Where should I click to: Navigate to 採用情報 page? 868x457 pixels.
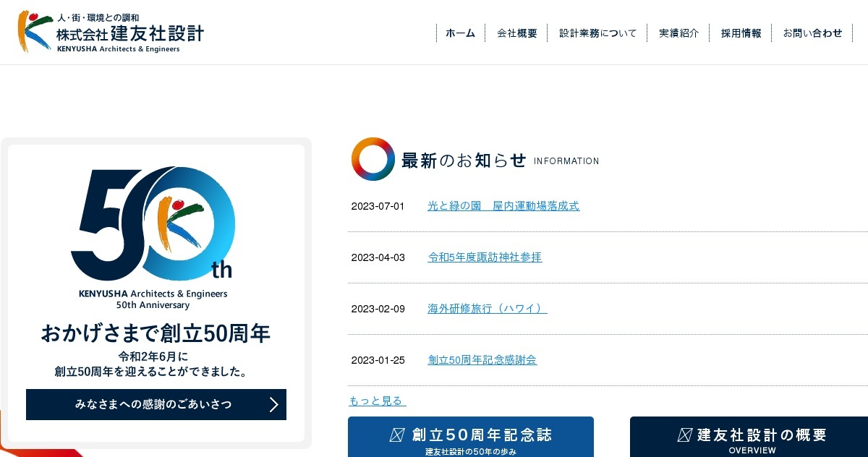point(741,33)
